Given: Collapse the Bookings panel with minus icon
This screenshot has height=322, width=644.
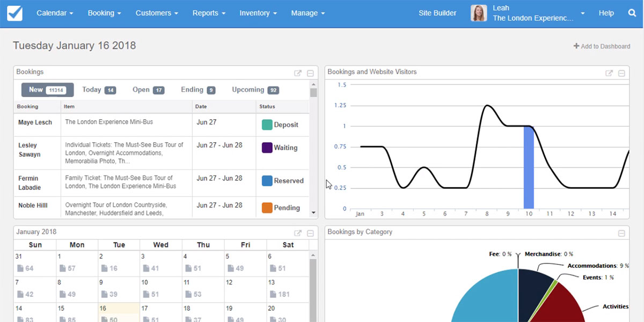Looking at the screenshot, I should [310, 74].
